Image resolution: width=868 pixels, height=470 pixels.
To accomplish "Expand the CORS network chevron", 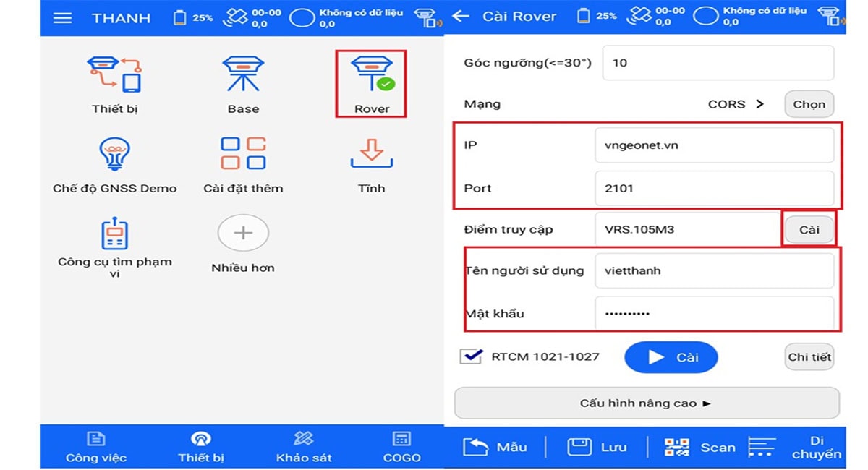I will tap(759, 104).
